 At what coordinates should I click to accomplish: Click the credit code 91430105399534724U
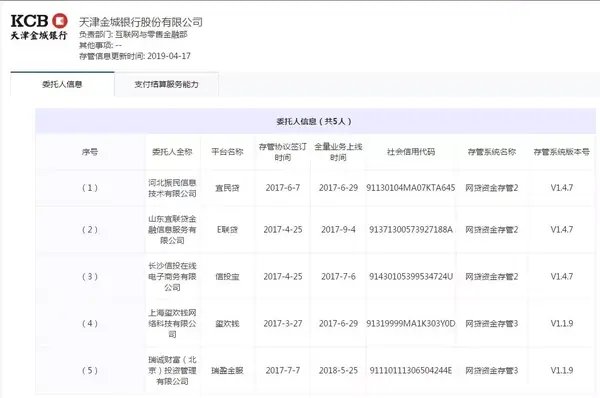(x=411, y=276)
